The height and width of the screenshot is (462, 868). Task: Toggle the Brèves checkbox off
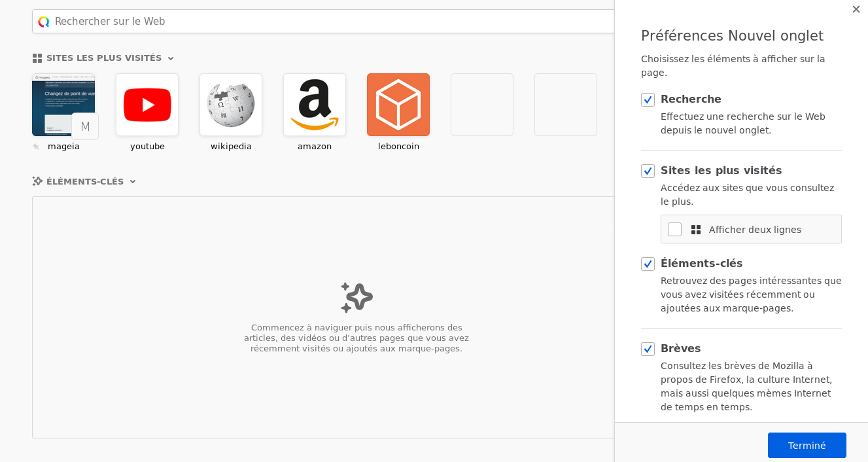648,349
